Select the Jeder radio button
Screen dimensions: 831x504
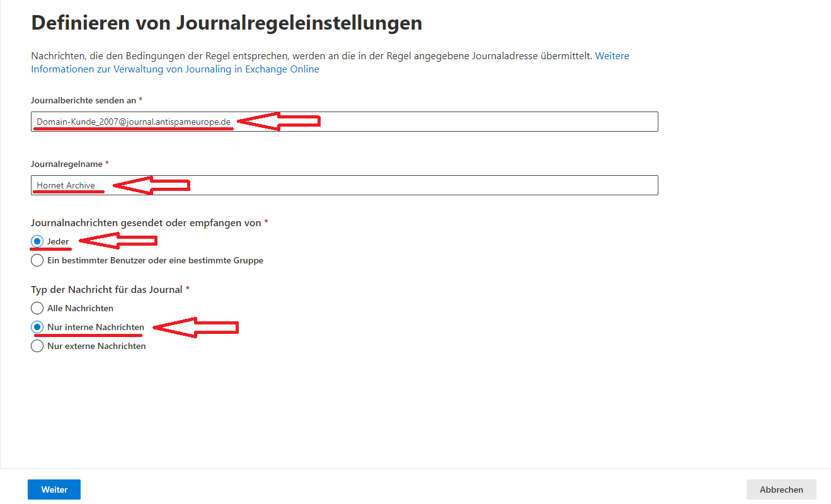38,241
